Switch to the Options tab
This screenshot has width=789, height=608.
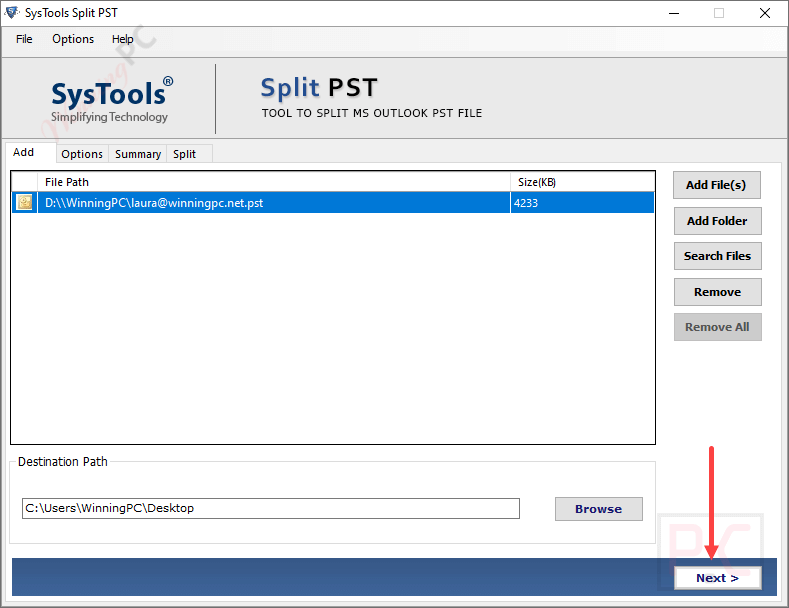(82, 154)
